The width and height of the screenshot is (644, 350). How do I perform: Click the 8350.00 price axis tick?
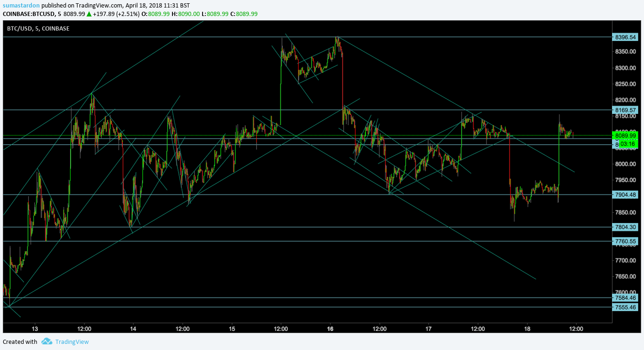(x=625, y=51)
